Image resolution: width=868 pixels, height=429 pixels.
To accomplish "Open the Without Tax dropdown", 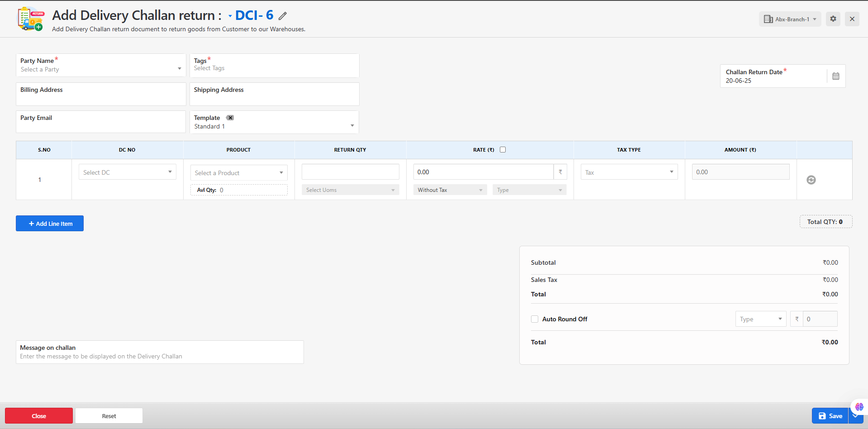I will coord(450,190).
